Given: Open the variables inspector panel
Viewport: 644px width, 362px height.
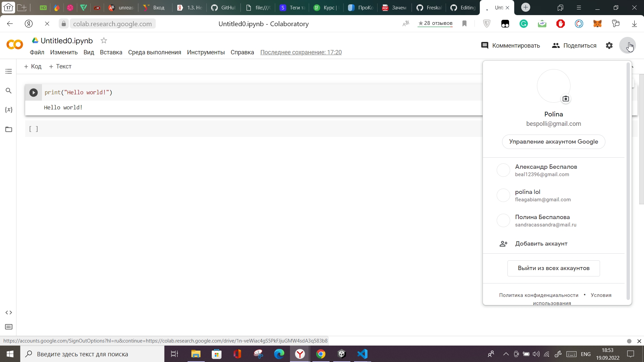Looking at the screenshot, I should (9, 110).
